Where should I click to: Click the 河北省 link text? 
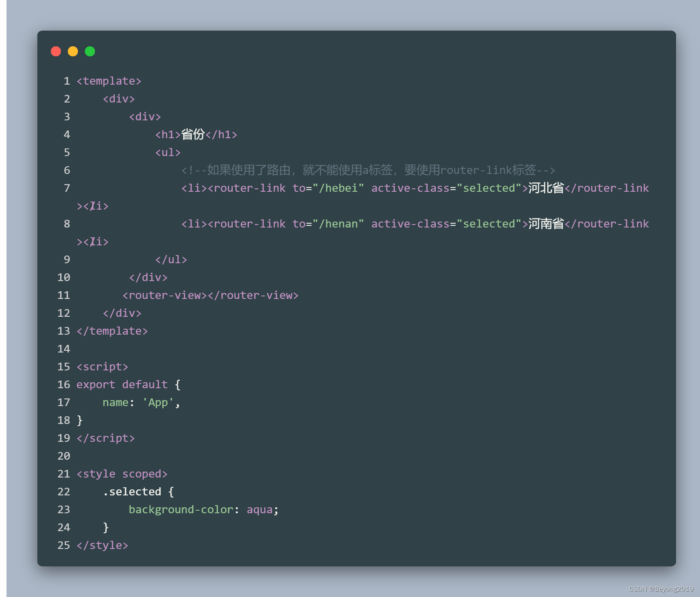546,188
